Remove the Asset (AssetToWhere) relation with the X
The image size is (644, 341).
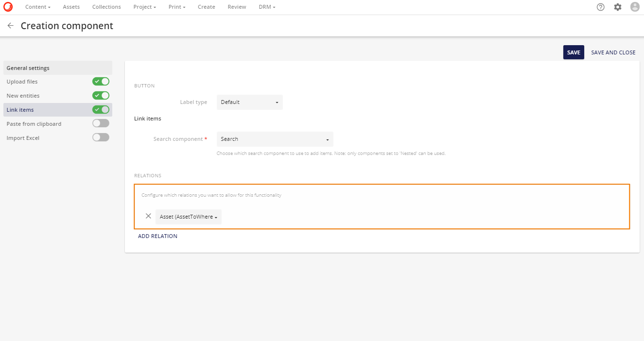[148, 216]
